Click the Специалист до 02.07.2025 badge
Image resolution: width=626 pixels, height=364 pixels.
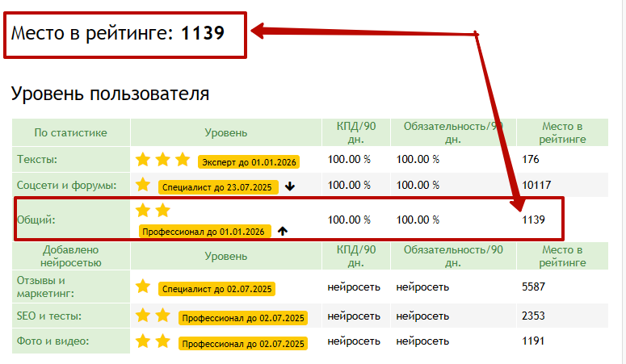216,288
